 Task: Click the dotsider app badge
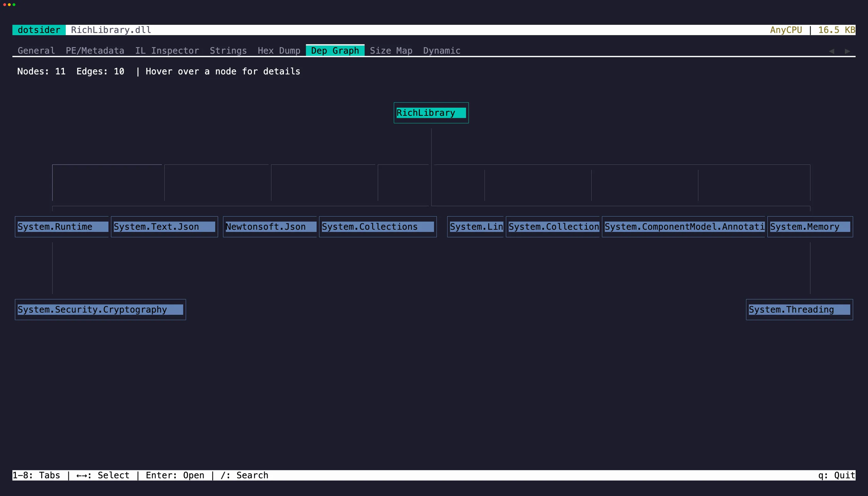[x=38, y=30]
